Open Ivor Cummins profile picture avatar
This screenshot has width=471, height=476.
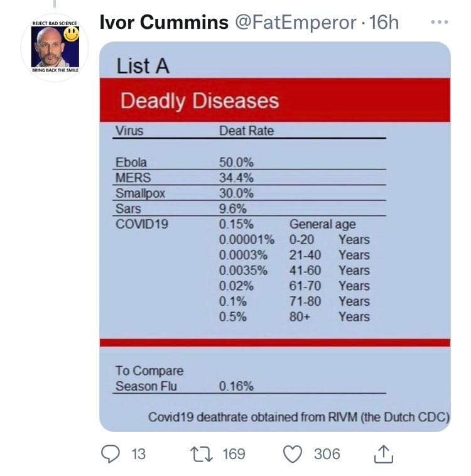55,47
